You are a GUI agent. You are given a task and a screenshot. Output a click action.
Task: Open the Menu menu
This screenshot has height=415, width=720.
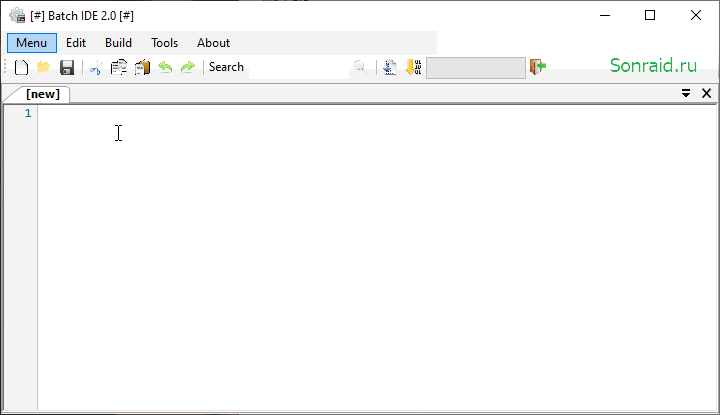pyautogui.click(x=32, y=43)
